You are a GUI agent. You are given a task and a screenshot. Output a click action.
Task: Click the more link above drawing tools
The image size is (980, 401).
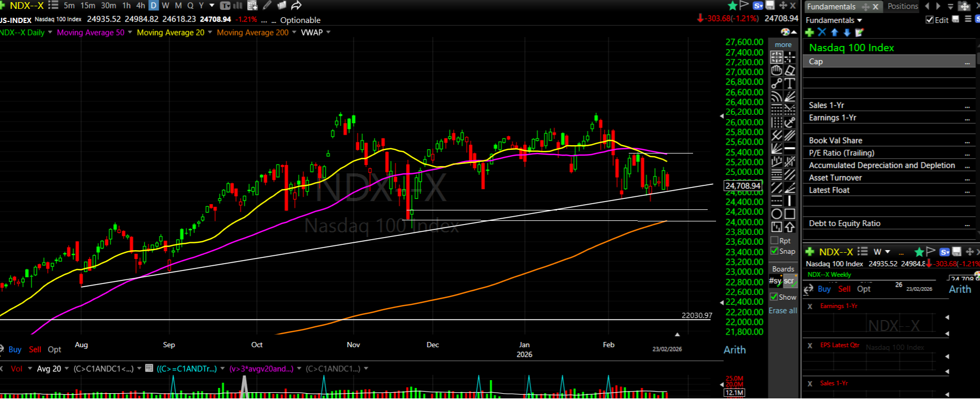tap(783, 44)
